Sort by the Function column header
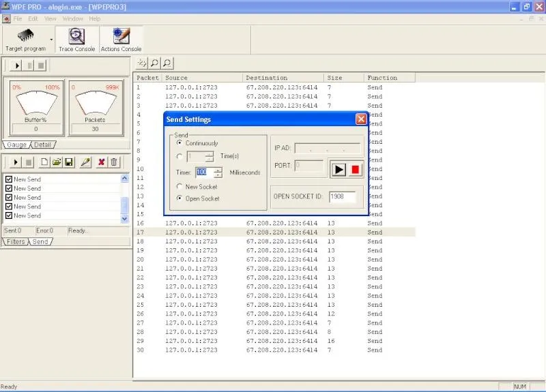The width and height of the screenshot is (546, 392). click(390, 78)
